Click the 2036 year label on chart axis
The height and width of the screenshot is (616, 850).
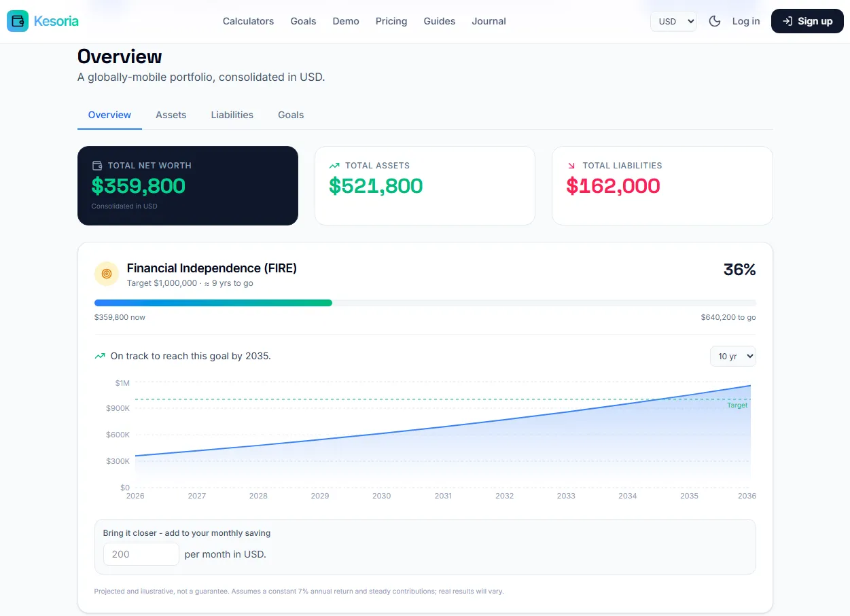[x=747, y=496]
